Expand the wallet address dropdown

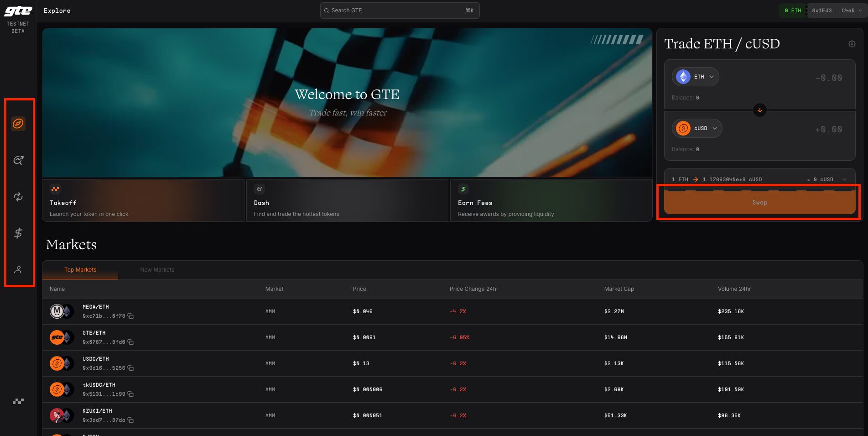[x=837, y=11]
